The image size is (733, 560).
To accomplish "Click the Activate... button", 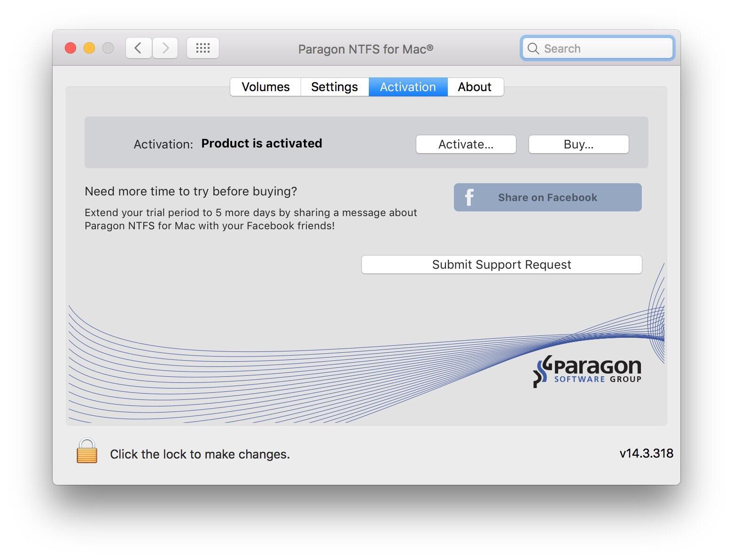I will 466,144.
